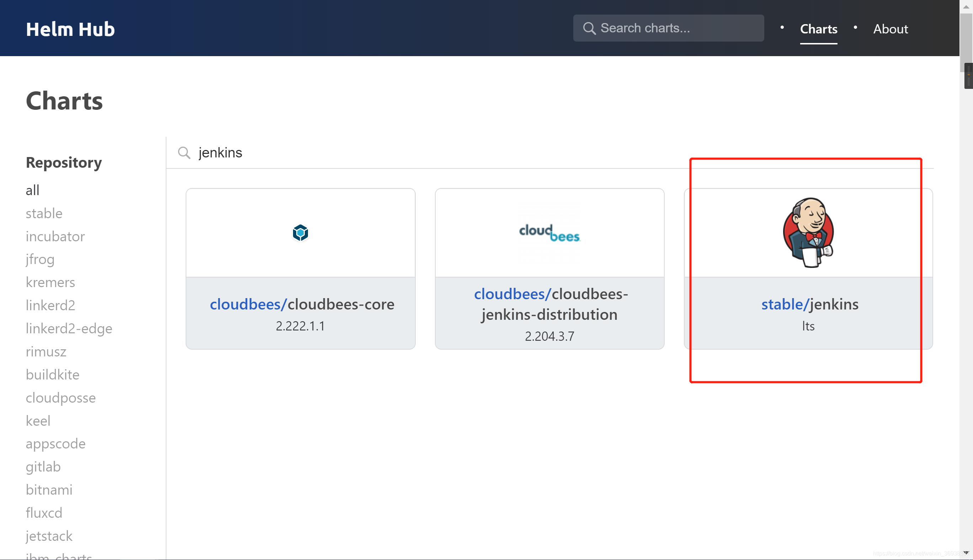Select the 'all' repository filter
973x560 pixels.
pyautogui.click(x=32, y=190)
